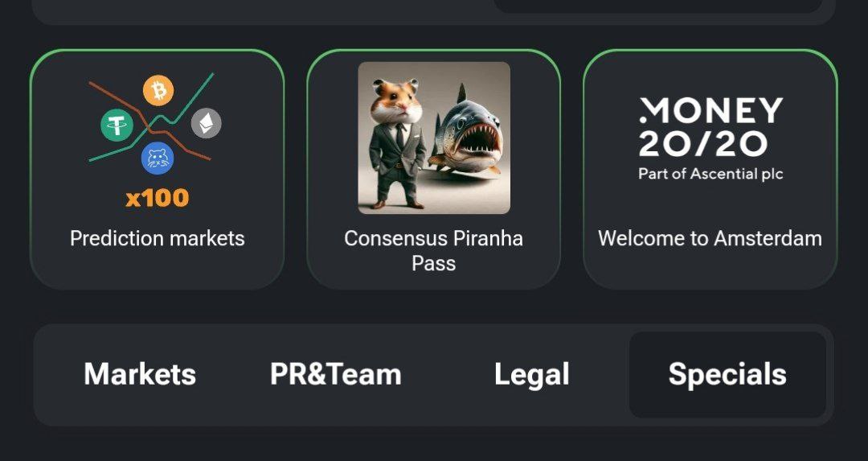Click the orange Bitcoin coin icon

coord(158,90)
